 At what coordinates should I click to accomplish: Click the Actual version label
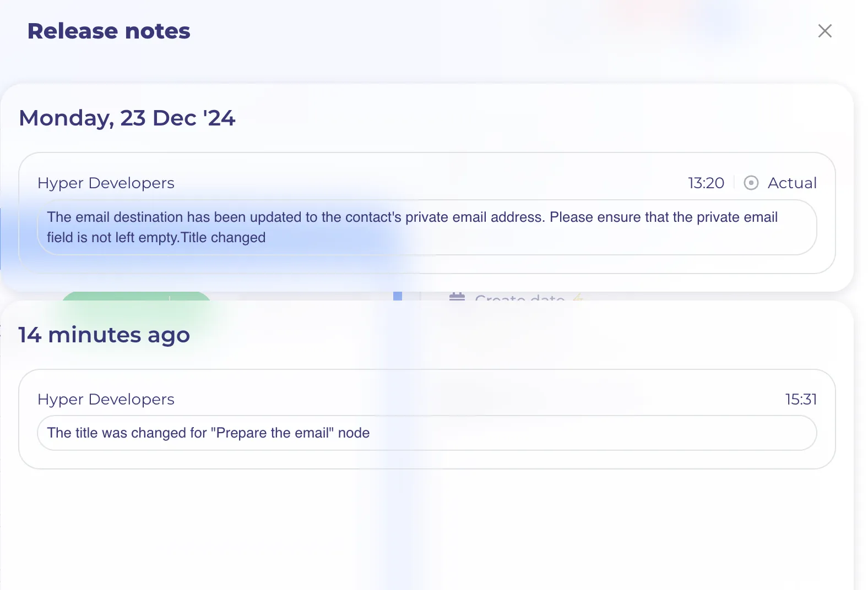[792, 183]
